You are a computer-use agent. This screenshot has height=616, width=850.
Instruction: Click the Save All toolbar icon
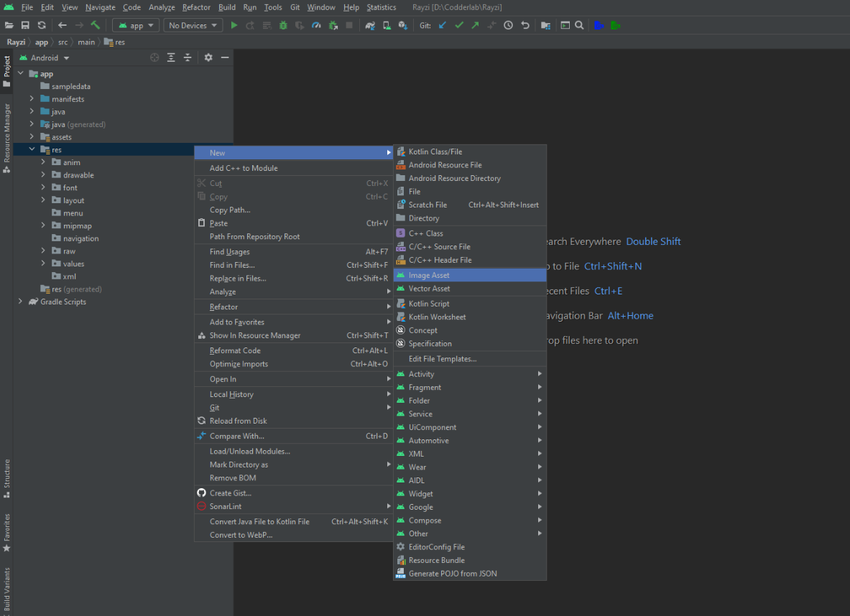click(x=25, y=25)
